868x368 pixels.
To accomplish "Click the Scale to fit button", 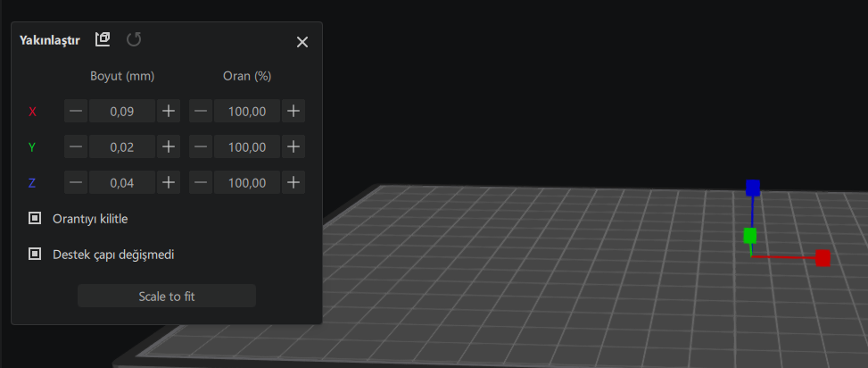I will (x=167, y=296).
